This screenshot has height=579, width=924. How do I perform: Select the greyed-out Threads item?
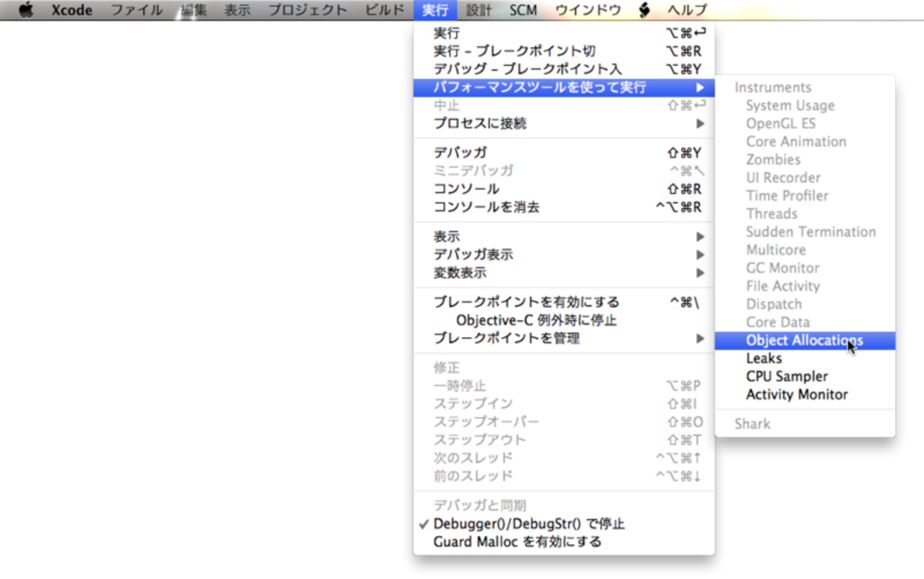point(805,214)
